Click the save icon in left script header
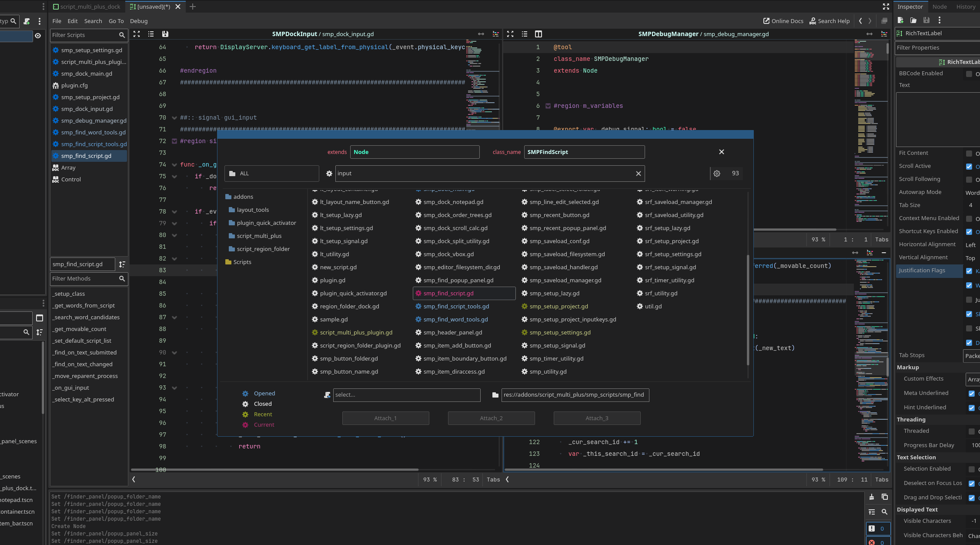This screenshot has width=980, height=545. tap(165, 34)
